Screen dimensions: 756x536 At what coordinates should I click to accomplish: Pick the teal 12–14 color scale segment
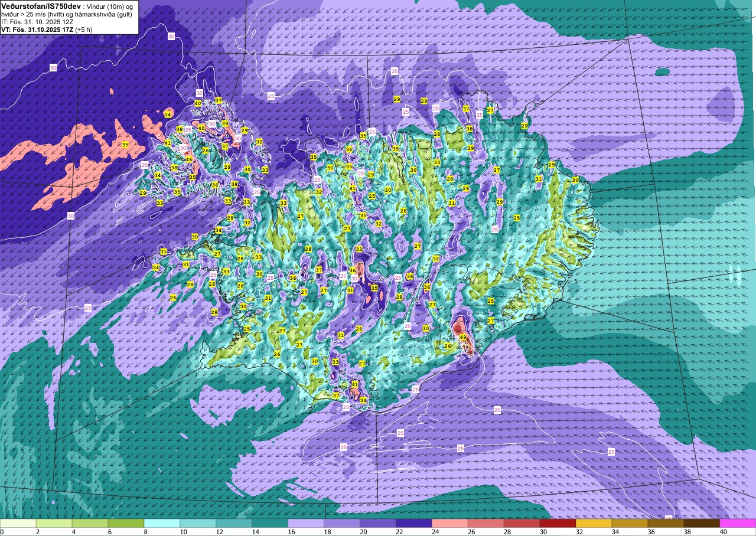[234, 523]
